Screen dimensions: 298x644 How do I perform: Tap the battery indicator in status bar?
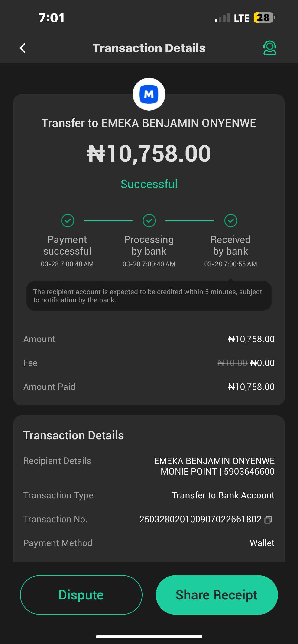pos(264,18)
